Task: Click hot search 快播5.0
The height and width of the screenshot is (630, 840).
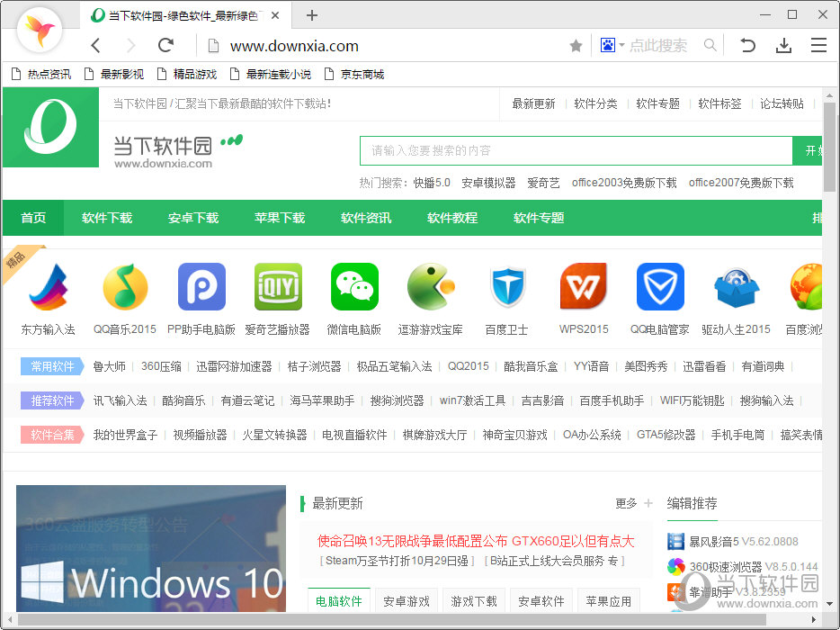Action: (x=432, y=183)
